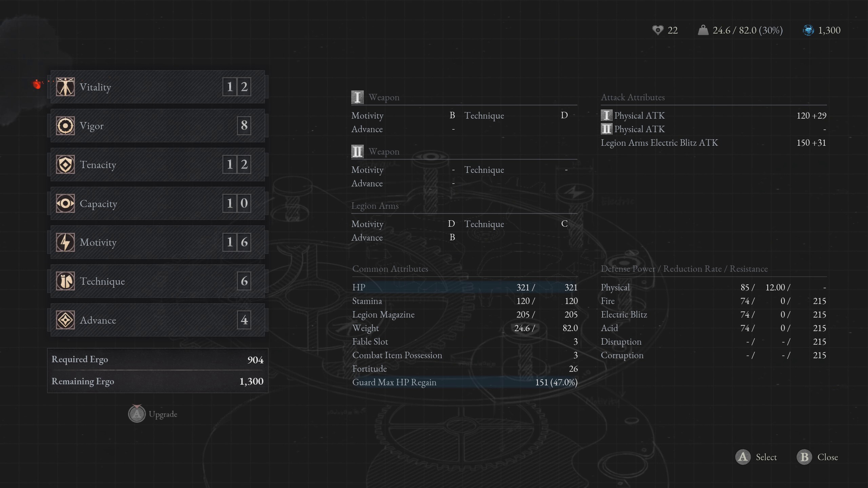Select the Vitality stat row
The image size is (868, 488).
(157, 87)
